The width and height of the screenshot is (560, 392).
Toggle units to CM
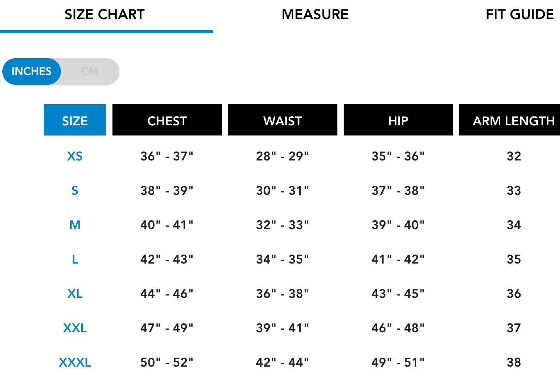click(90, 71)
